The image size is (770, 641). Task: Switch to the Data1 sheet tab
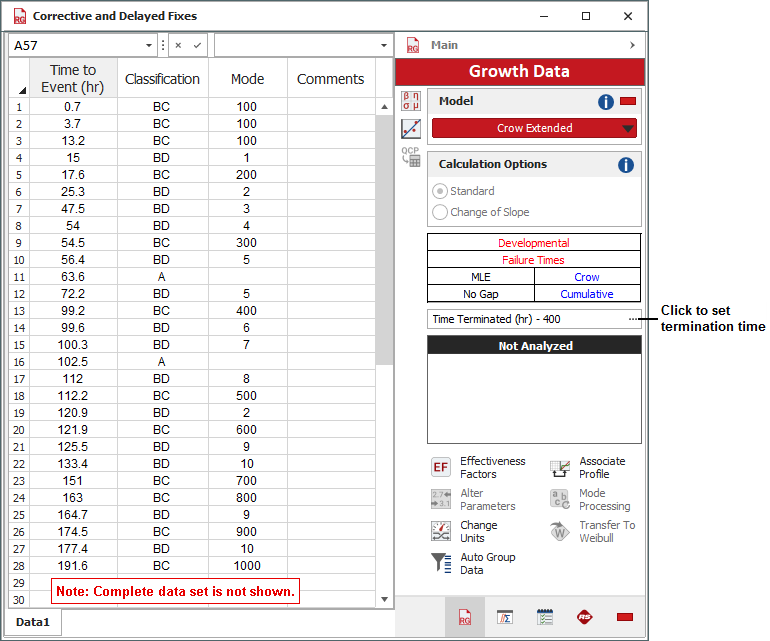tap(32, 622)
